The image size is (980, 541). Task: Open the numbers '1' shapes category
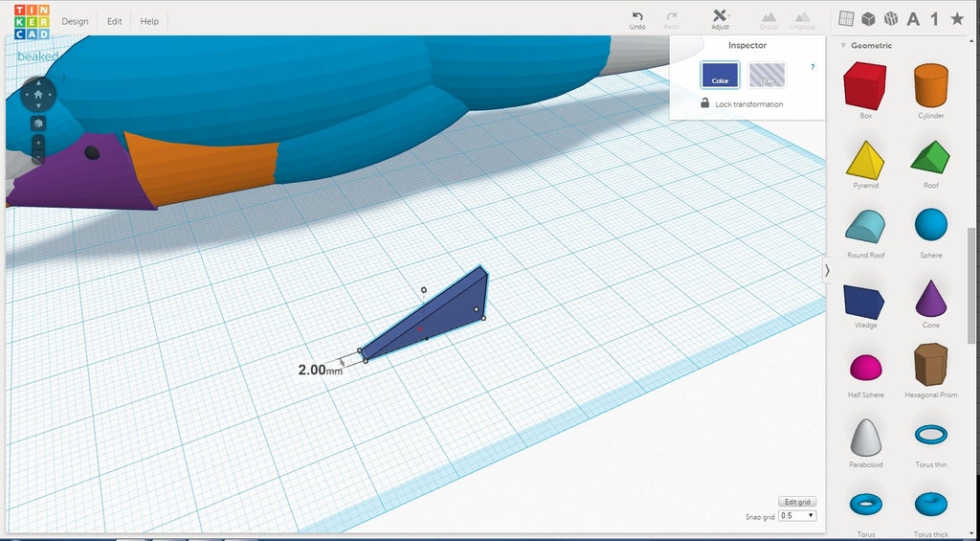coord(934,19)
